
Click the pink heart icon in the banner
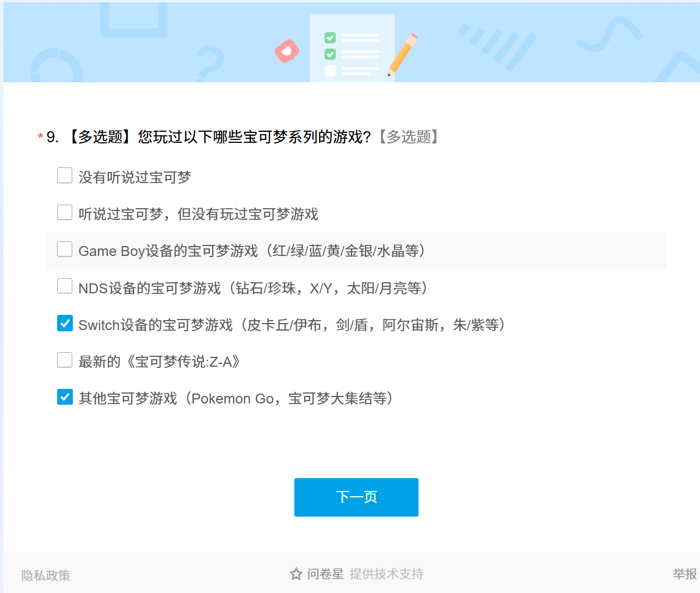pyautogui.click(x=287, y=51)
